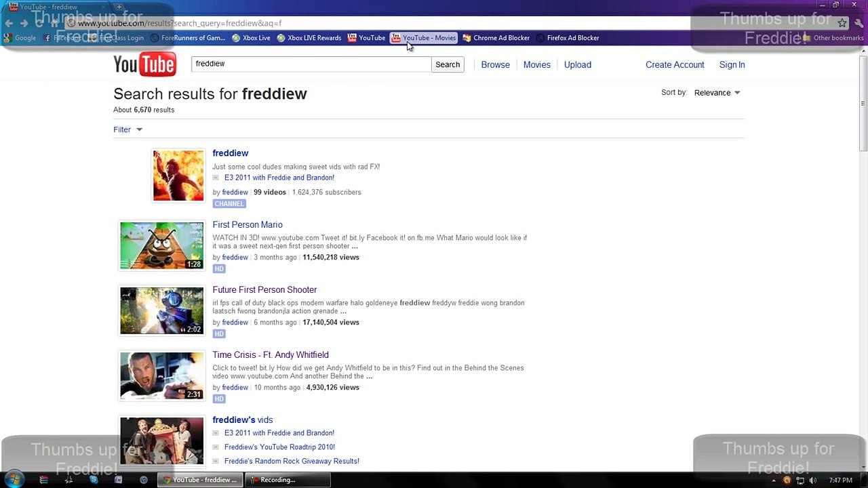The height and width of the screenshot is (488, 868).
Task: Open the freddiew channel title link
Action: pos(231,153)
